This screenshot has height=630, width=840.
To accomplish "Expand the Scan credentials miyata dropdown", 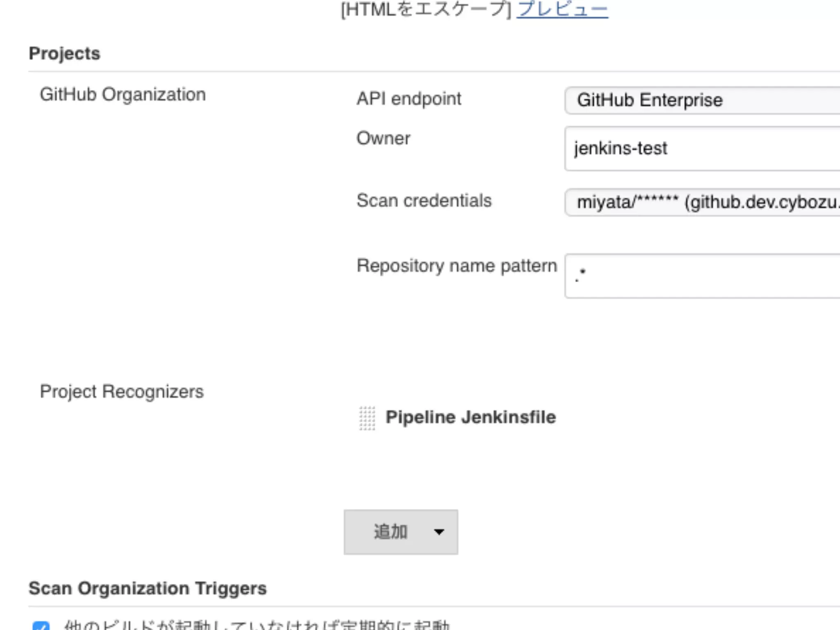I will [x=702, y=202].
